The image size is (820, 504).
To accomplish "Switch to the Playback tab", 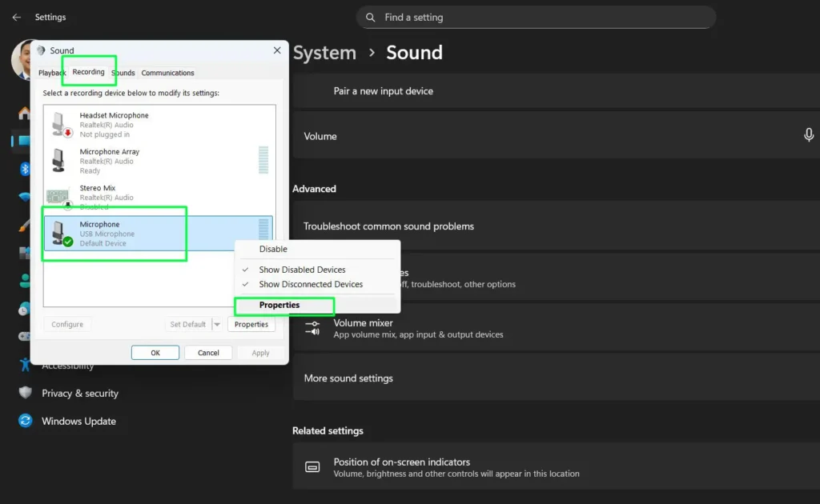I will [51, 72].
